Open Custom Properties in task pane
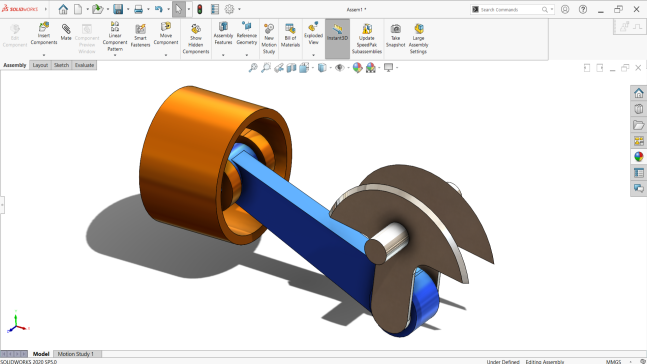Screen dimensions: 647x364 click(x=639, y=173)
